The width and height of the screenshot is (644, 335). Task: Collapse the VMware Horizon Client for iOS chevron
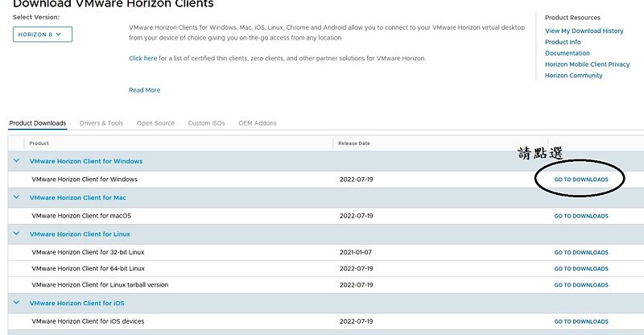(x=16, y=303)
